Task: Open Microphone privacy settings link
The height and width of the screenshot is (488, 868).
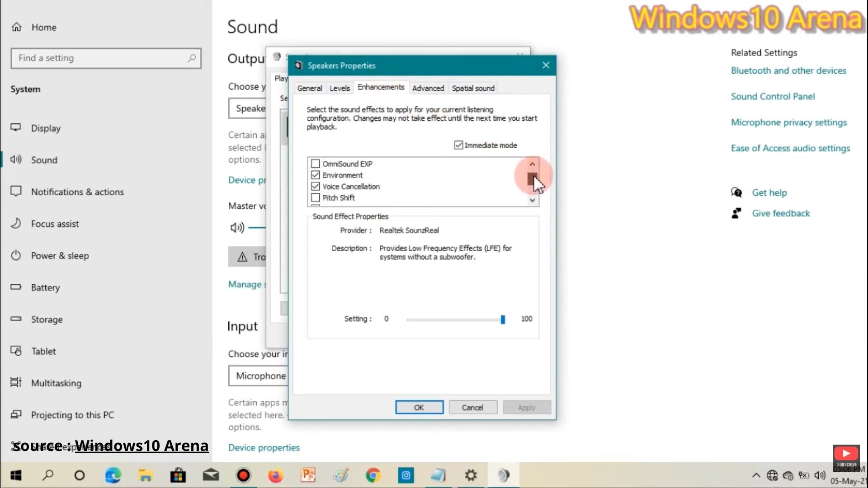Action: pyautogui.click(x=789, y=122)
